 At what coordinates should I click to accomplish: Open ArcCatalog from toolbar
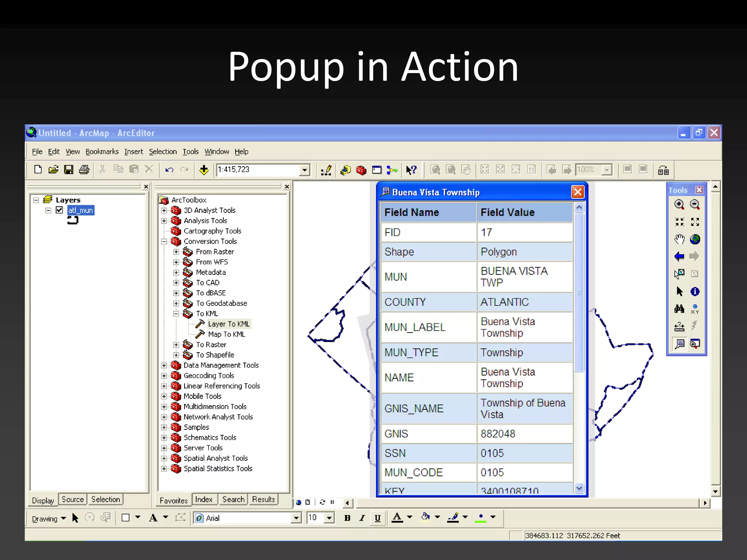click(x=345, y=170)
